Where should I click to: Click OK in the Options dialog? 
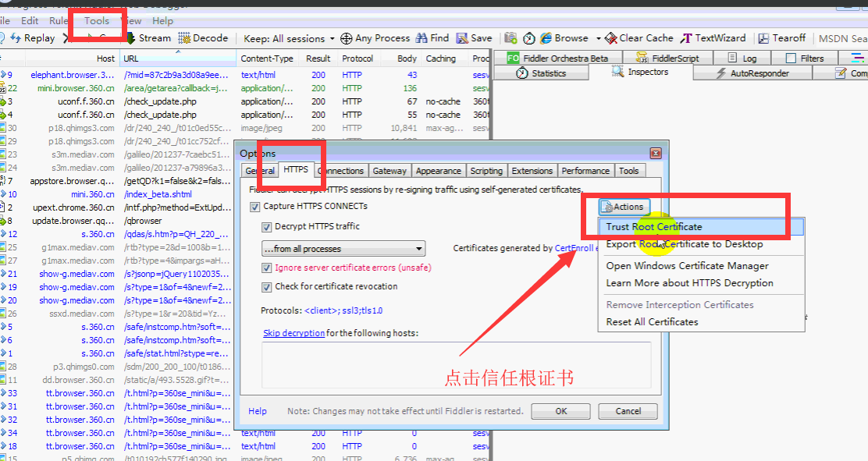(x=560, y=411)
